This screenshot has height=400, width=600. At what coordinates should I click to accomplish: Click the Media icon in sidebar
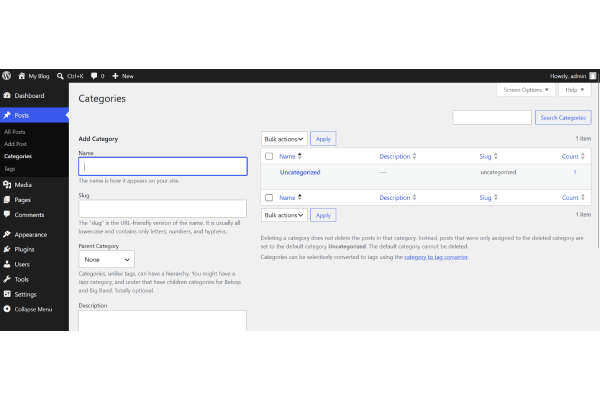7,184
